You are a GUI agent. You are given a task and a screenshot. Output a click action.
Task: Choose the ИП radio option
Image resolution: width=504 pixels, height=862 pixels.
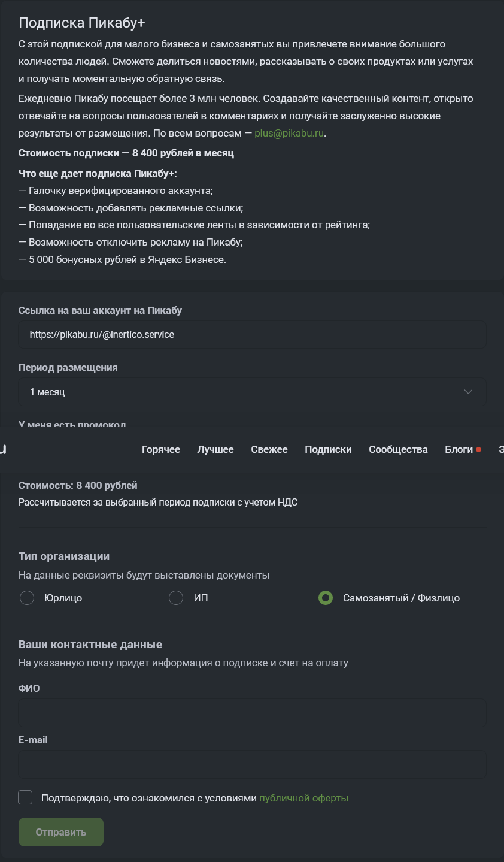(176, 598)
